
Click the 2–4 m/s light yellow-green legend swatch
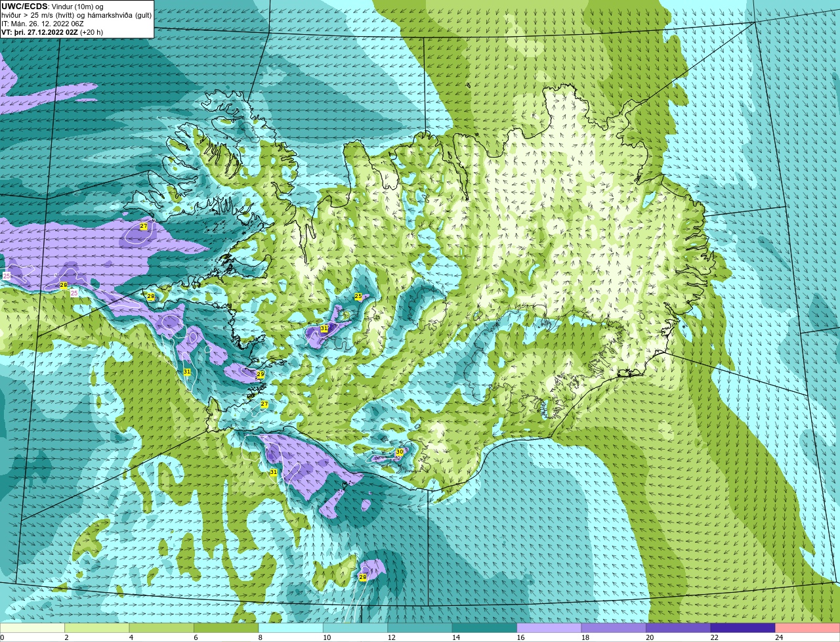98,628
